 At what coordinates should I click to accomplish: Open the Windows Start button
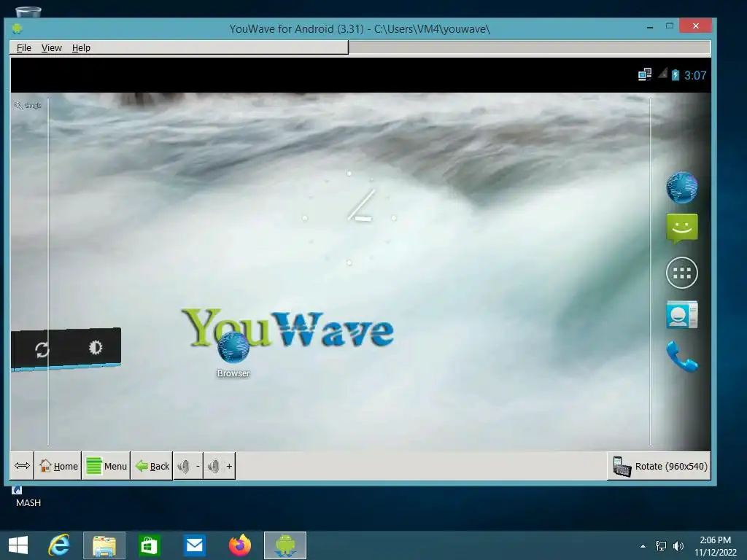pos(18,545)
